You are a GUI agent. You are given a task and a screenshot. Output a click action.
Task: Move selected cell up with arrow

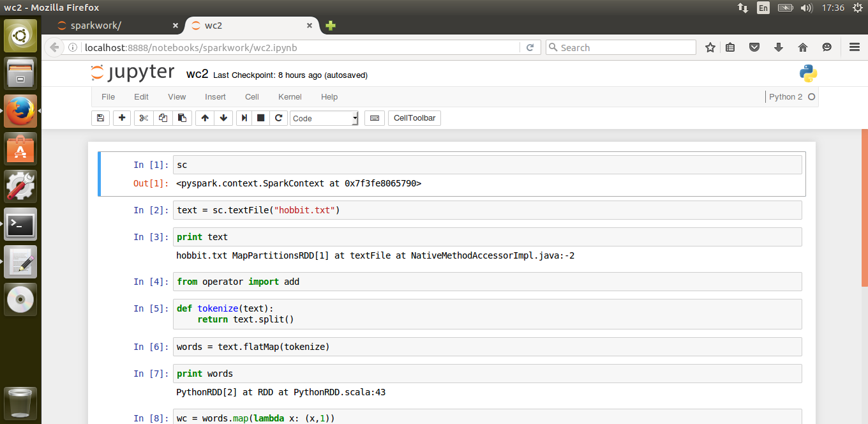205,118
